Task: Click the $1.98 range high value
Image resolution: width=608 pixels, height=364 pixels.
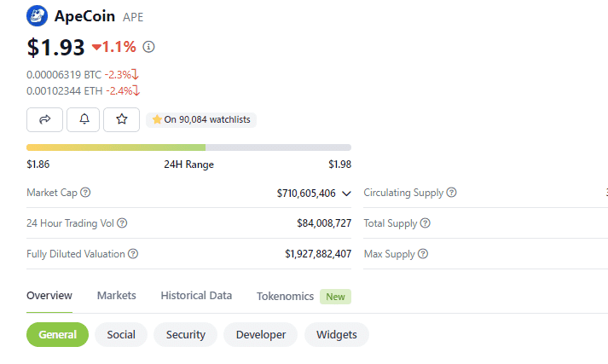Action: tap(339, 165)
